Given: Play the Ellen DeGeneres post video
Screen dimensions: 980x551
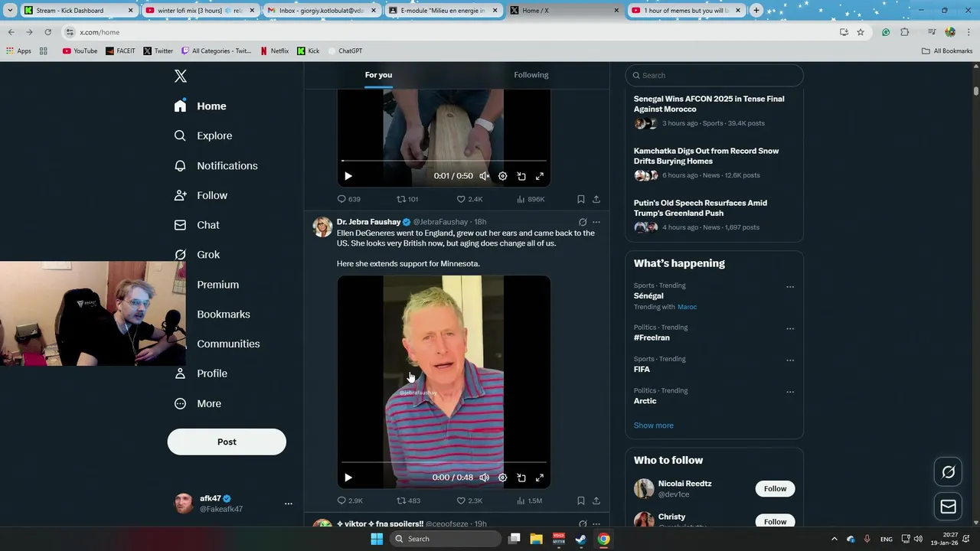Looking at the screenshot, I should pos(348,478).
